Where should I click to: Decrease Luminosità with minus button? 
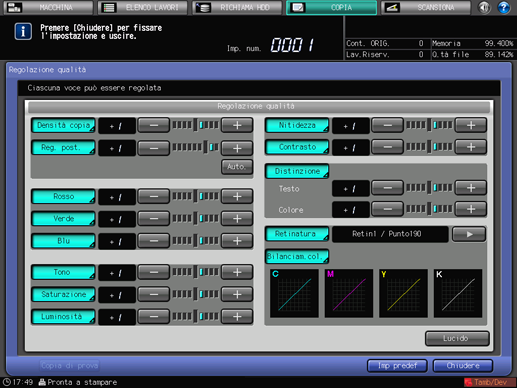(x=154, y=317)
